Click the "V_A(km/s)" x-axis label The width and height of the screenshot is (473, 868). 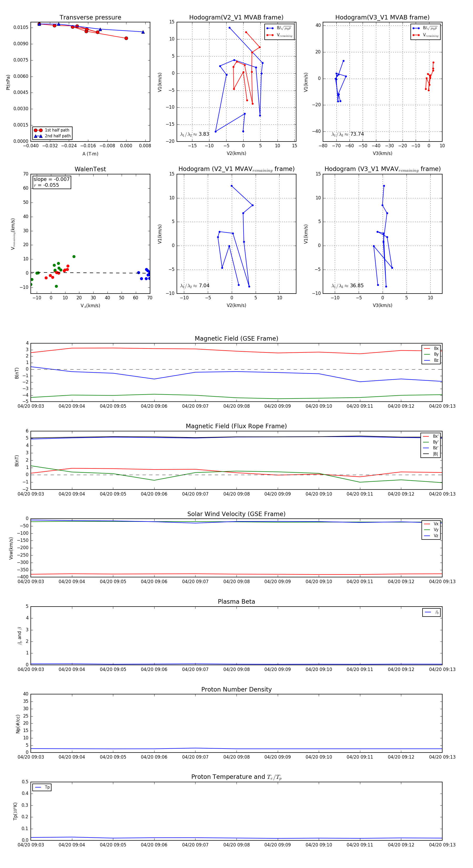tap(90, 306)
